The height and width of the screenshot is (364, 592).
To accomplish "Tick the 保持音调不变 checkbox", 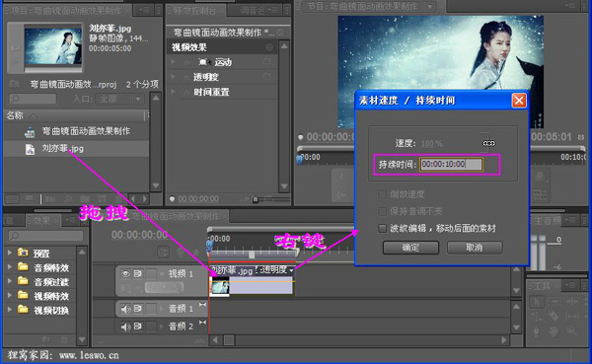I will [383, 211].
